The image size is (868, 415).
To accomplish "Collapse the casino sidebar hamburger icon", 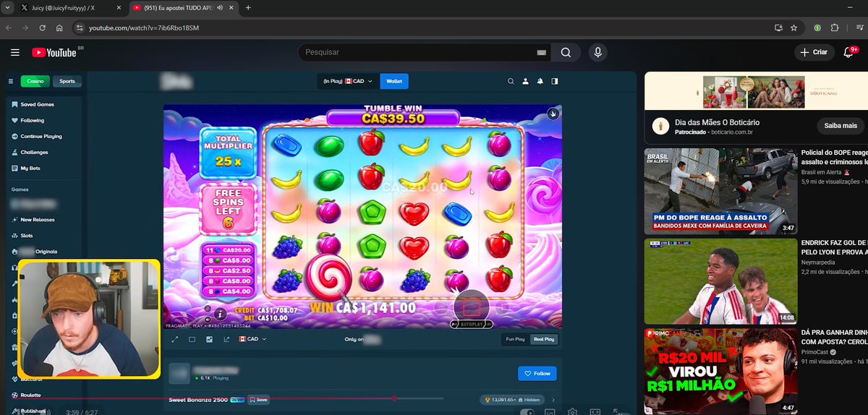I will [11, 81].
